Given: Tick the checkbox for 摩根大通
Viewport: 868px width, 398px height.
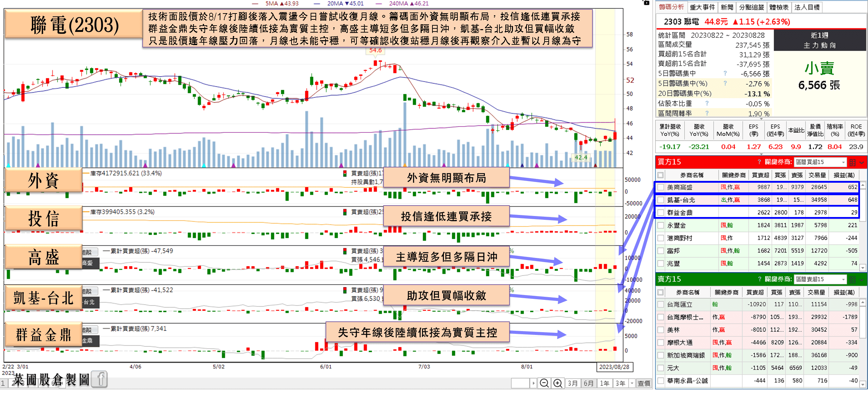Looking at the screenshot, I should coord(660,343).
